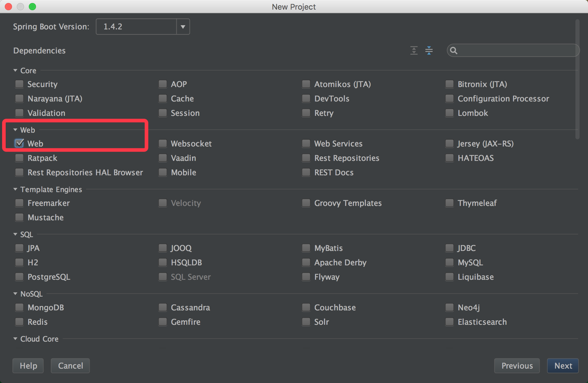The image size is (588, 383).
Task: Check the Flyway dependency
Action: click(306, 277)
